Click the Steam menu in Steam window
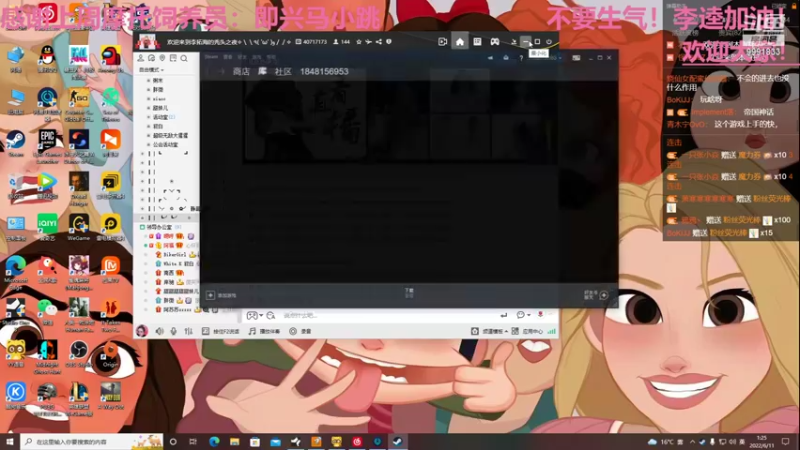The image size is (800, 450). 211,57
